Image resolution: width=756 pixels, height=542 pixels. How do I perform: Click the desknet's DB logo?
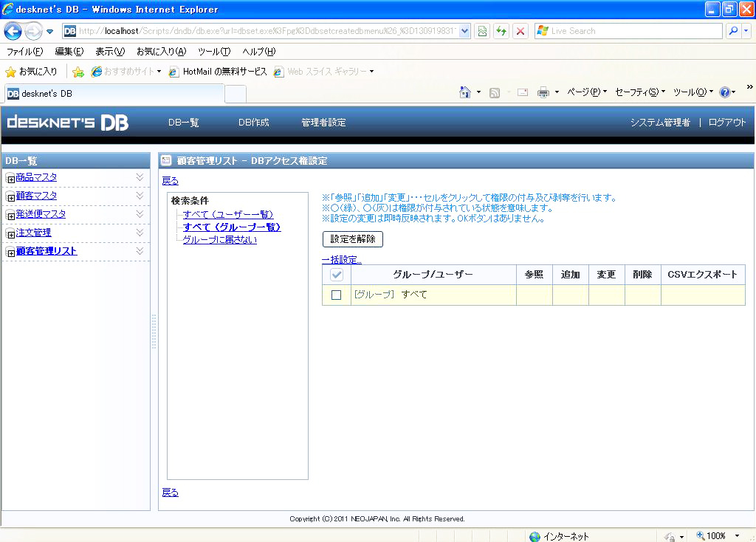click(x=68, y=123)
